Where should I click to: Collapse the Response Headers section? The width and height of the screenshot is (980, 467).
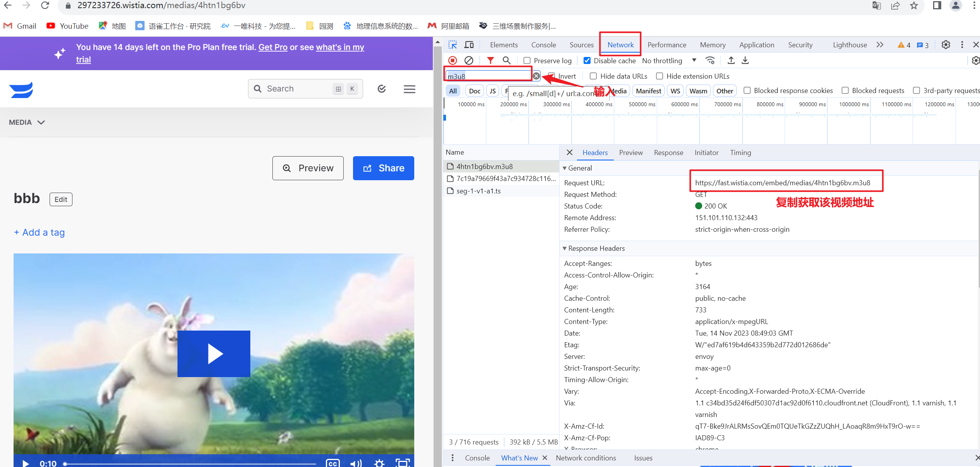coord(565,248)
